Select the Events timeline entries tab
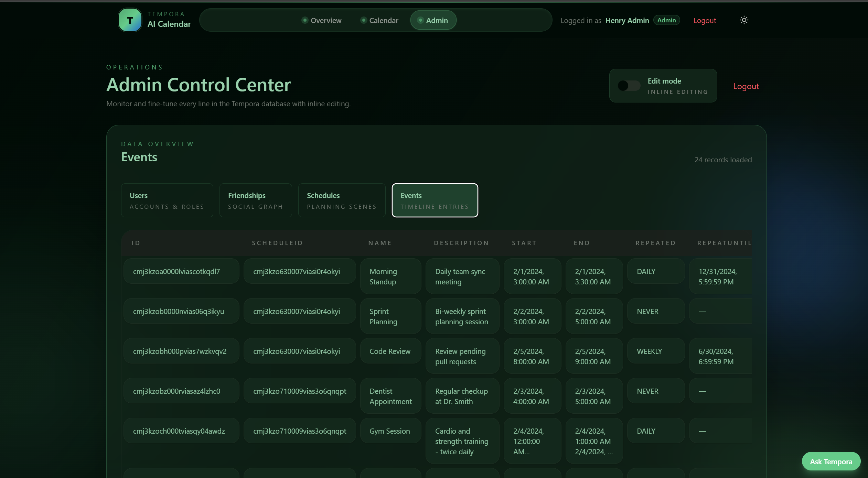The width and height of the screenshot is (868, 478). [435, 200]
